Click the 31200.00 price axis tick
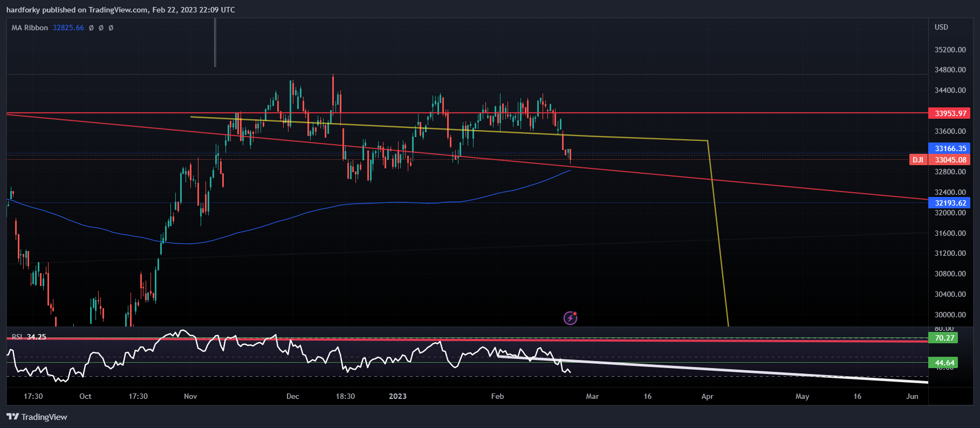The height and width of the screenshot is (428, 980). point(950,253)
